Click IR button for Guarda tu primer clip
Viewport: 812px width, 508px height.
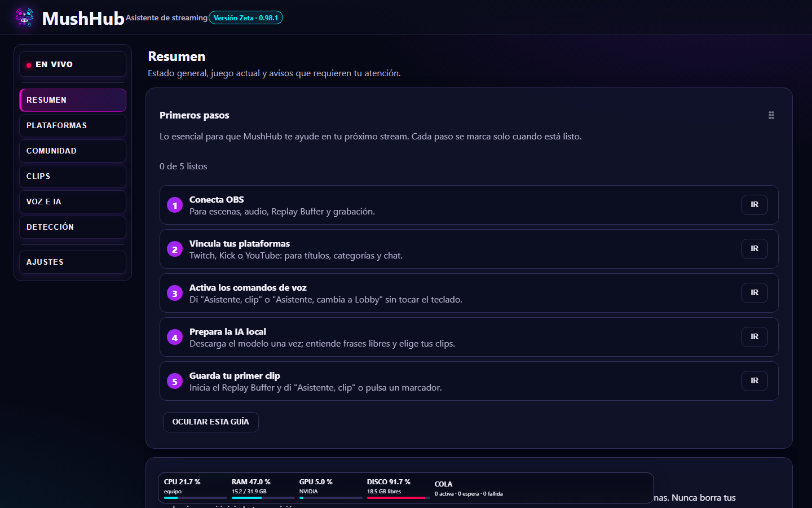(754, 381)
